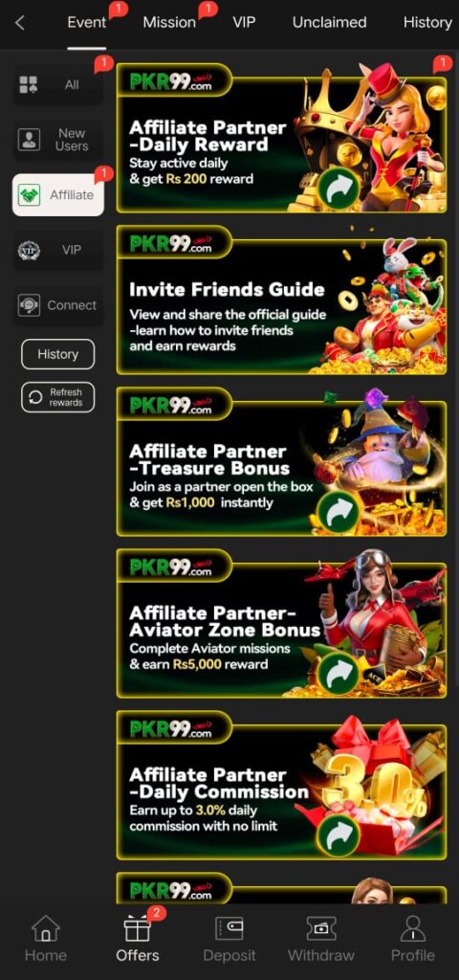Click share arrow on Aviator Zone Bonus banner
The height and width of the screenshot is (980, 459).
tap(338, 675)
